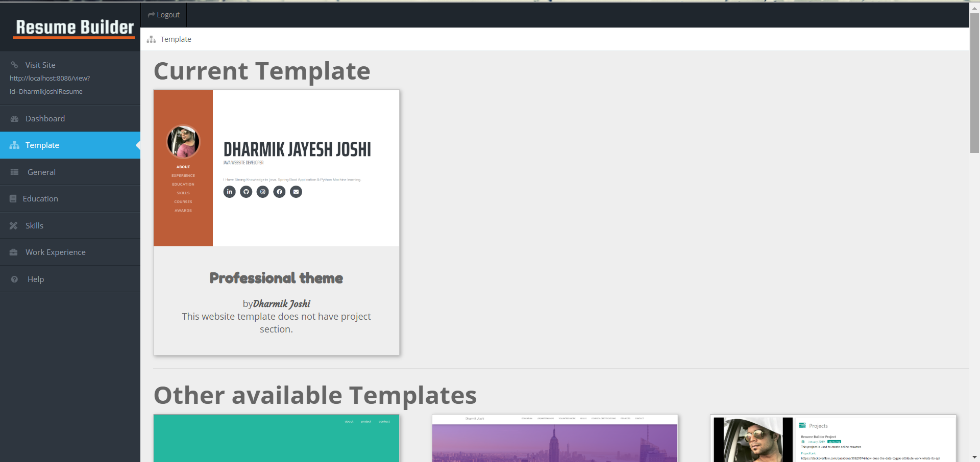980x462 pixels.
Task: Click the email envelope icon in the preview
Action: click(x=296, y=192)
